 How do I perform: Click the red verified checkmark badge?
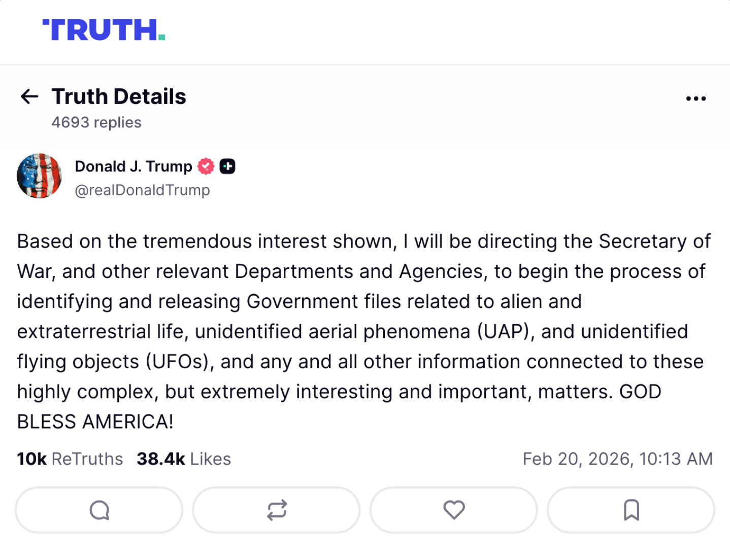click(206, 166)
